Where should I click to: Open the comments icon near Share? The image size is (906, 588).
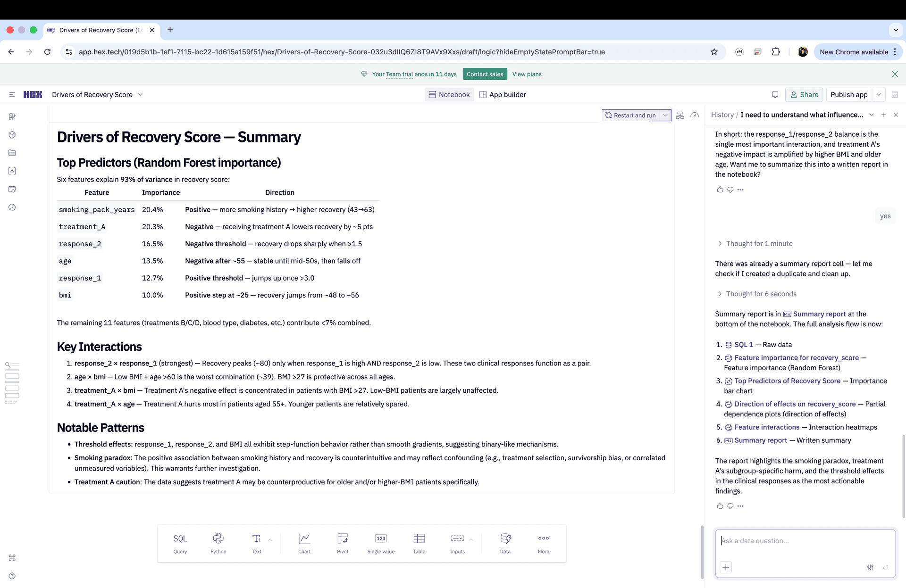[x=775, y=95]
